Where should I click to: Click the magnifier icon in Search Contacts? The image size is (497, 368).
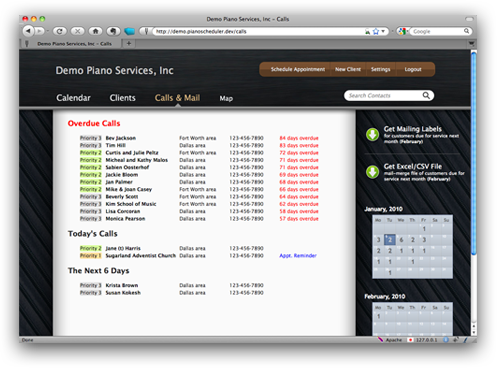[426, 96]
